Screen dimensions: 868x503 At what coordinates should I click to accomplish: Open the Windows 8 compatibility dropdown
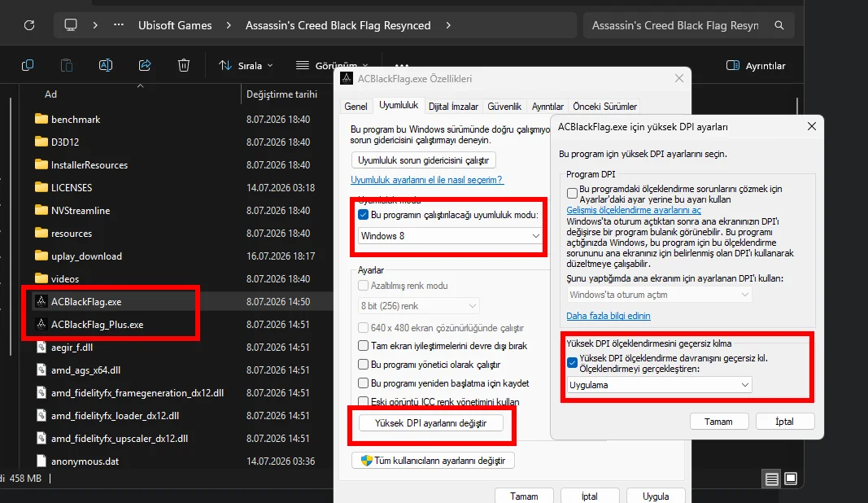click(450, 236)
